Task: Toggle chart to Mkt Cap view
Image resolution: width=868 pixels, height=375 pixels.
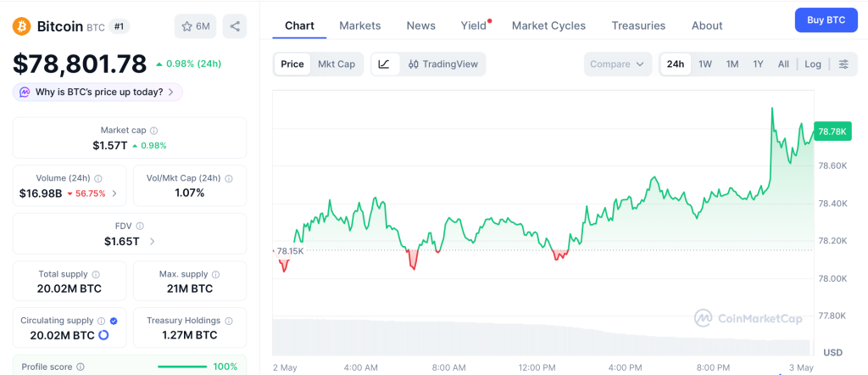Action: coord(336,64)
